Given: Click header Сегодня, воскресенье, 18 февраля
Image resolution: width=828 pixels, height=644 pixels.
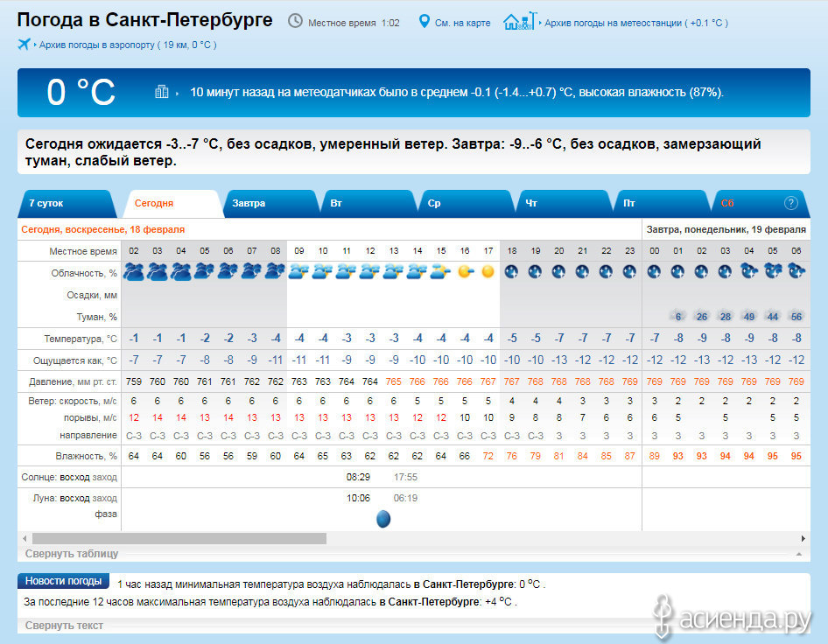Looking at the screenshot, I should (x=103, y=229).
